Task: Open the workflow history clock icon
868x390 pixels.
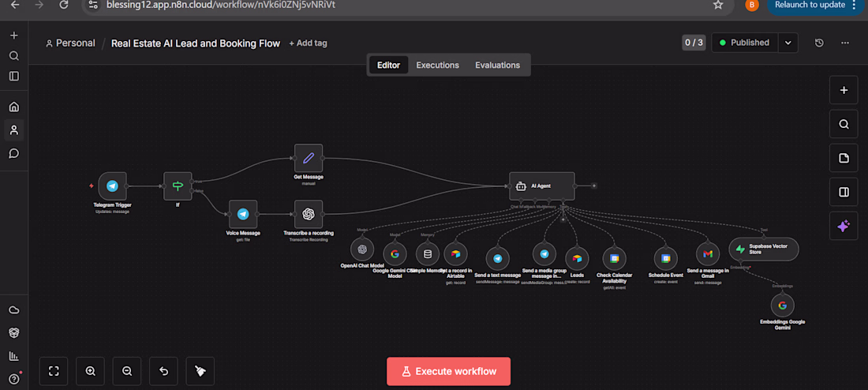Action: (x=820, y=43)
